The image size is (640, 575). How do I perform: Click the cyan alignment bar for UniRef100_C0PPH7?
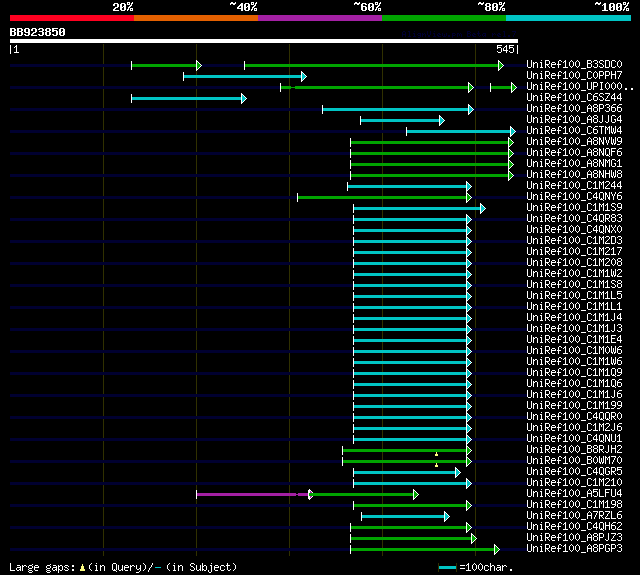point(243,76)
